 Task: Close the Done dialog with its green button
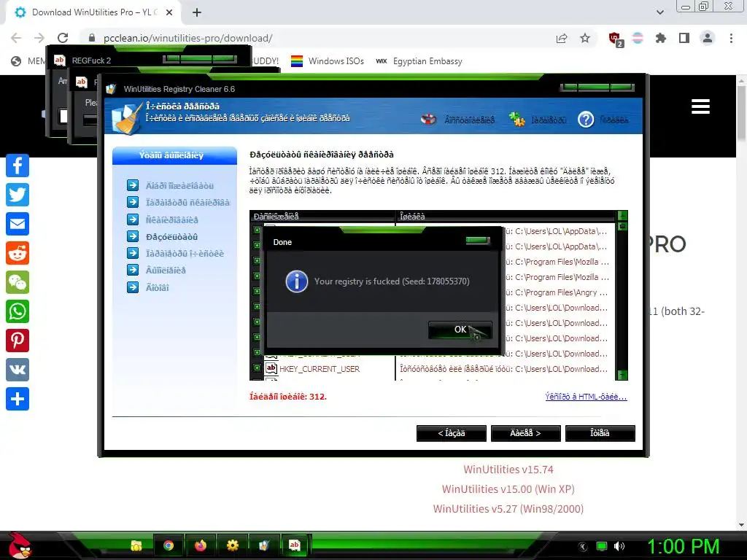tap(478, 241)
